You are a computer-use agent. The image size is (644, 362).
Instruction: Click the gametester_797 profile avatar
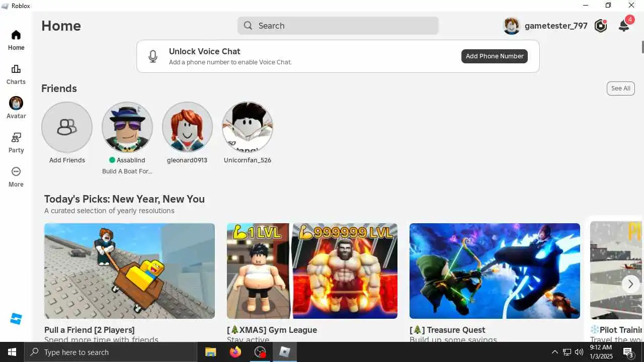[x=511, y=26]
